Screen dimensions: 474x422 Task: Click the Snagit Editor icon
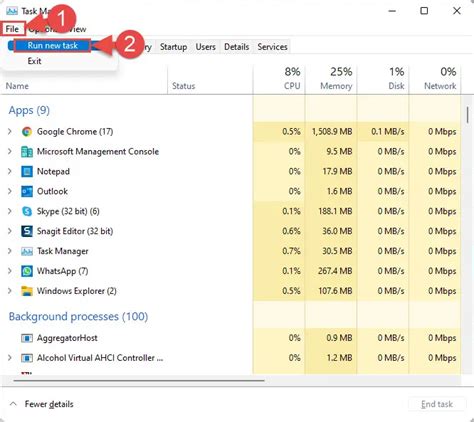27,231
